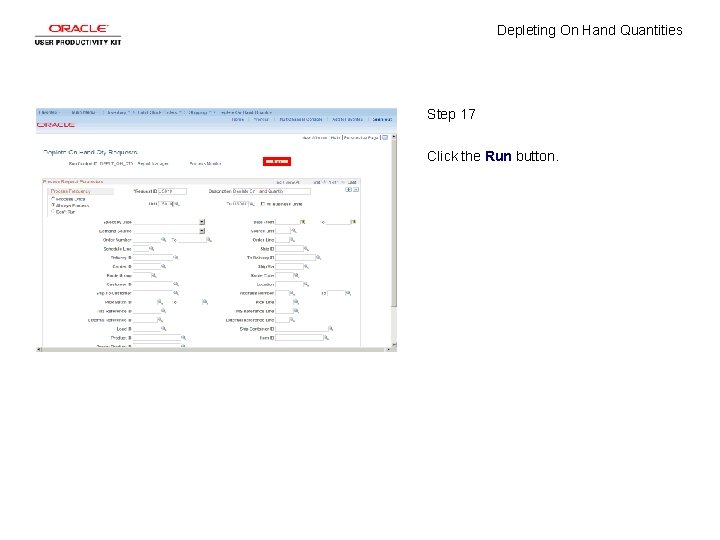
Task: Click the scroll up arrow
Action: point(394,137)
